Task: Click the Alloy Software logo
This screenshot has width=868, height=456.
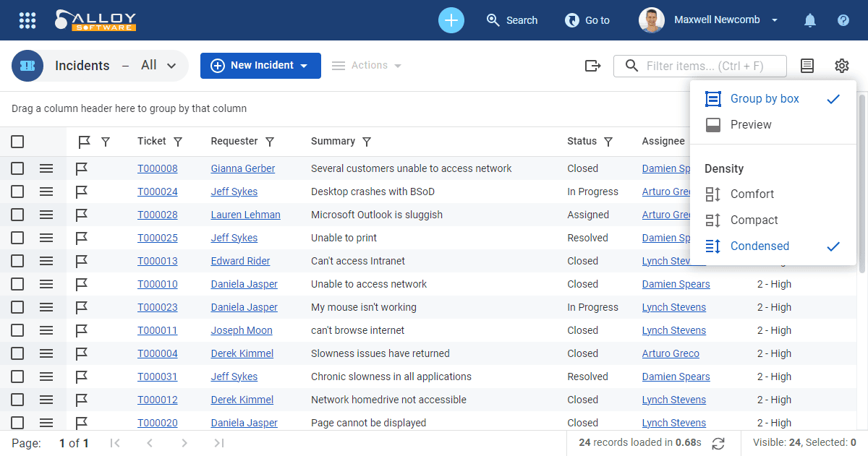Action: 95,20
